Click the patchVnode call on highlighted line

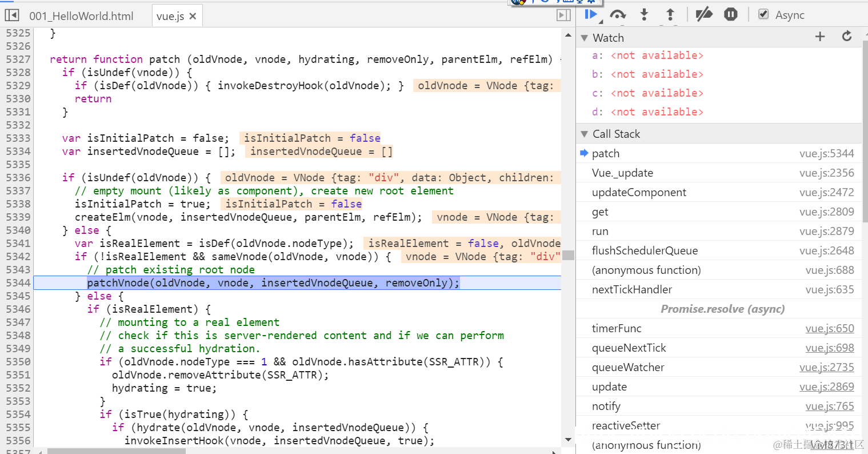(x=273, y=283)
